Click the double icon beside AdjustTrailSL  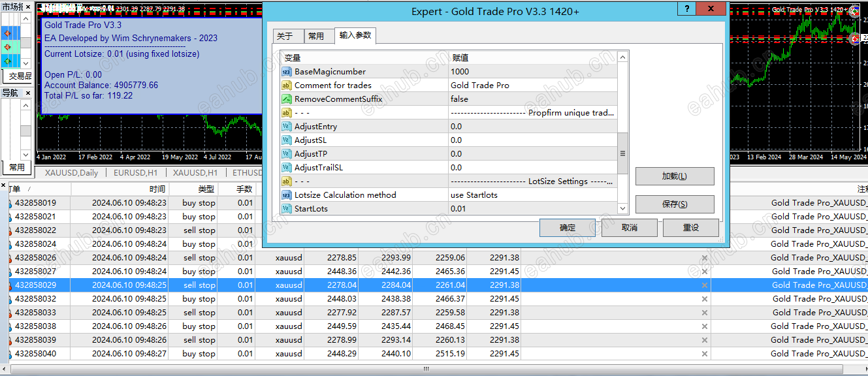pyautogui.click(x=286, y=168)
